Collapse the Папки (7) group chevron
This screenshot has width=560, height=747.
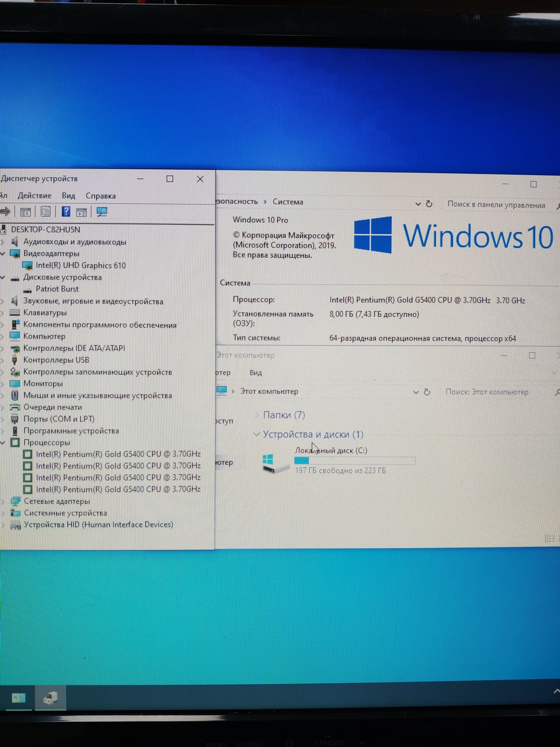[x=257, y=415]
